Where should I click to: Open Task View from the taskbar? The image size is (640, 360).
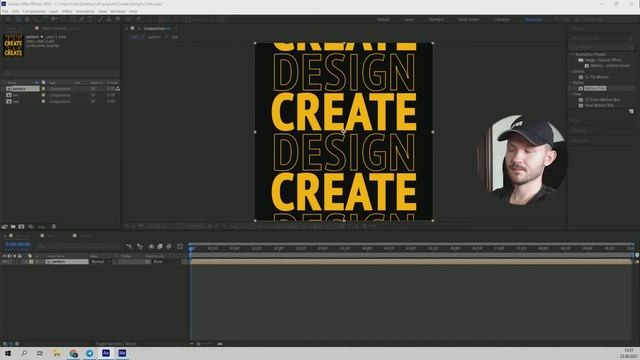pos(40,353)
